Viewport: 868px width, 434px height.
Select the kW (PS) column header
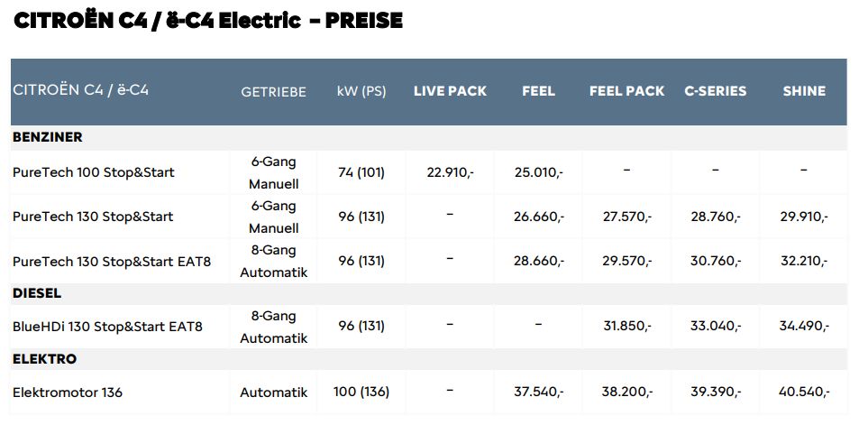(361, 91)
